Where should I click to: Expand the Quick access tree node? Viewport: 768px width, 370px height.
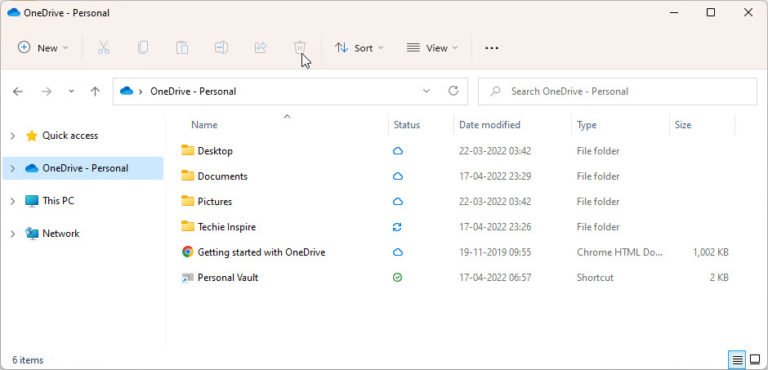point(13,136)
